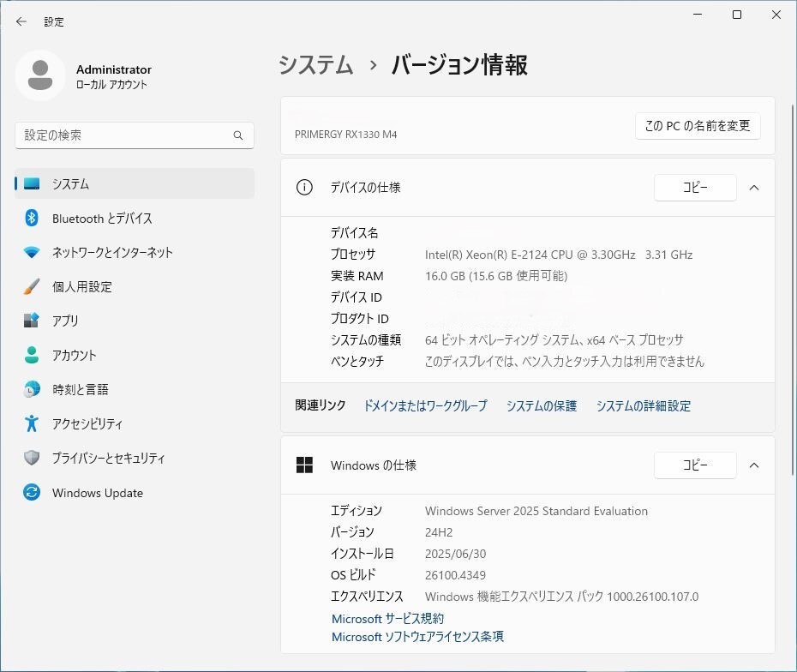Click the デバイス ID label

356,297
